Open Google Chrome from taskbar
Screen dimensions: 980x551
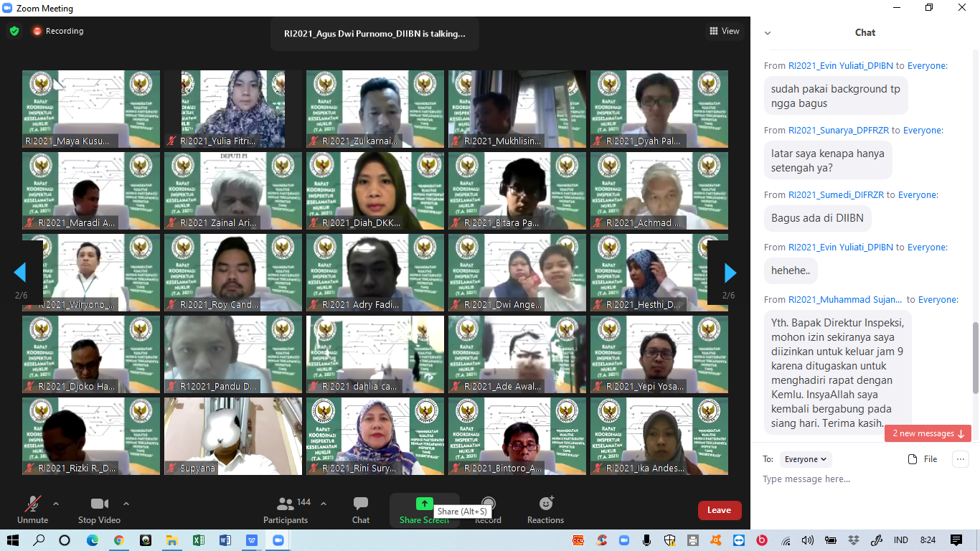(118, 540)
